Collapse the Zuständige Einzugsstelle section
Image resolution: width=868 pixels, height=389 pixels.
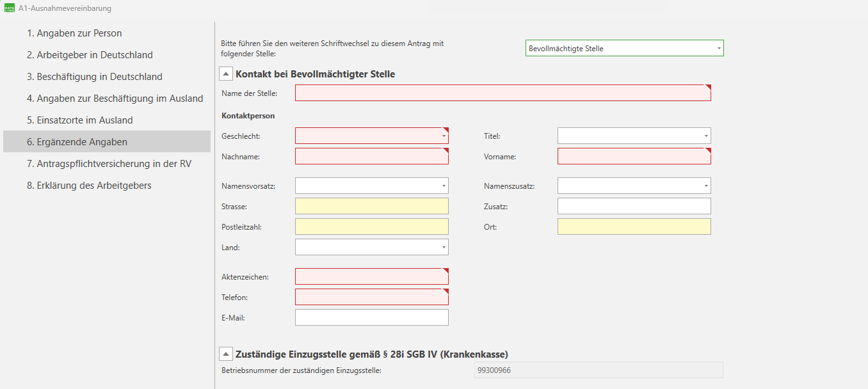click(x=226, y=354)
